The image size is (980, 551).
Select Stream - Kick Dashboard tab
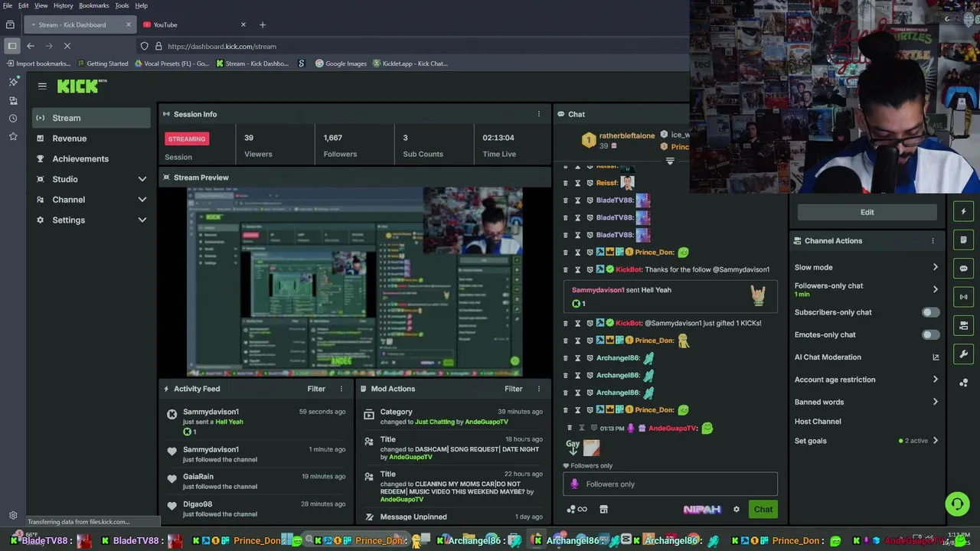(79, 24)
